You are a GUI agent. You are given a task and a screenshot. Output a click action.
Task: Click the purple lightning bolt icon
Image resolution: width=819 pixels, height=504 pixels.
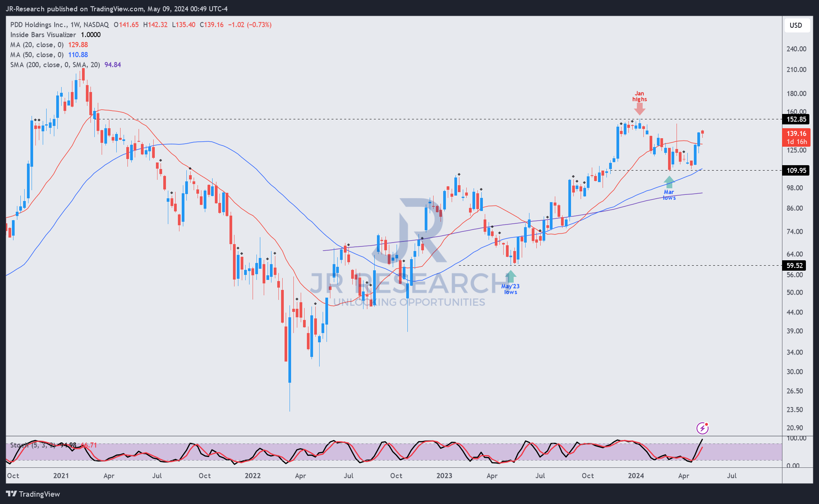(702, 428)
